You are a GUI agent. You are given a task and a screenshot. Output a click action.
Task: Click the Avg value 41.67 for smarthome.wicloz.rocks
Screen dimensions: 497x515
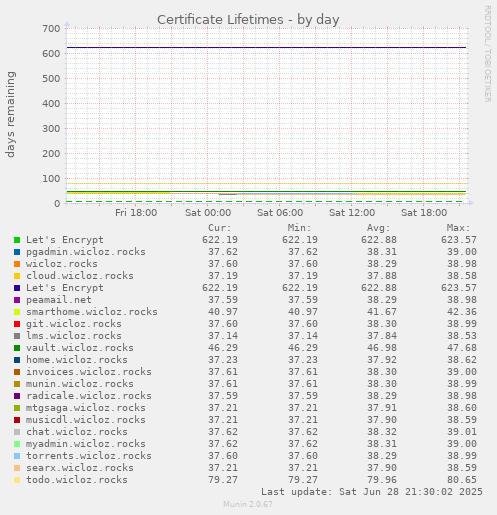pos(382,312)
